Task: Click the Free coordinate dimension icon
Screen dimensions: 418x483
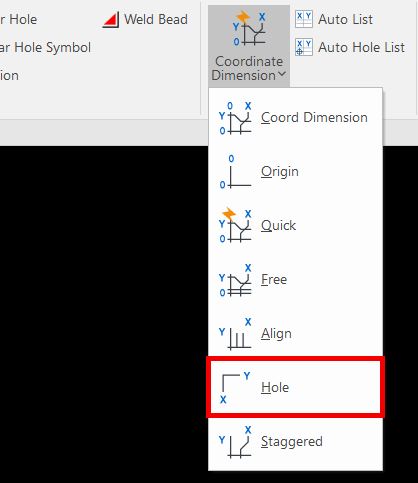Action: pos(235,280)
